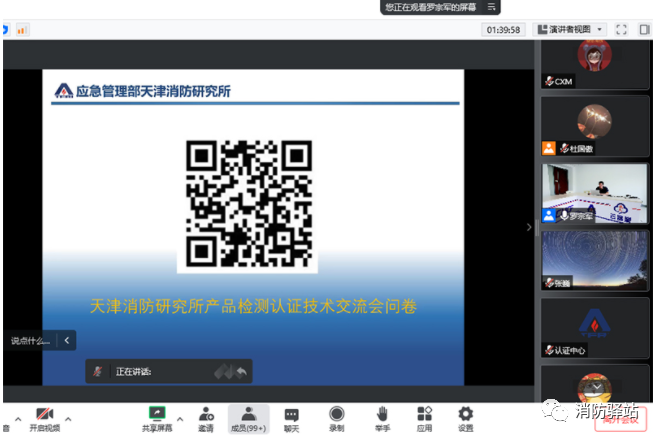Start recording with the 录制 button
The height and width of the screenshot is (440, 659).
(x=336, y=417)
